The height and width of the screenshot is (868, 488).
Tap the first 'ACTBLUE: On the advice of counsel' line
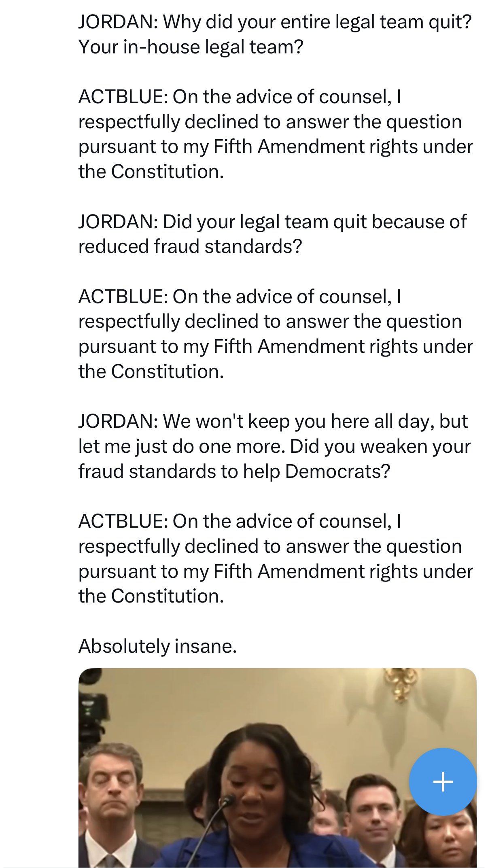(x=240, y=97)
